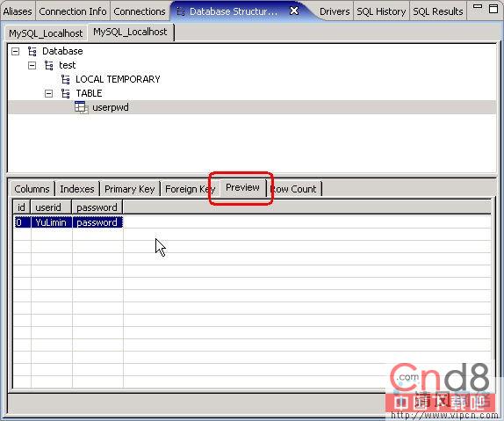The height and width of the screenshot is (421, 504).
Task: Minimize the view panel
Action: pos(478,6)
